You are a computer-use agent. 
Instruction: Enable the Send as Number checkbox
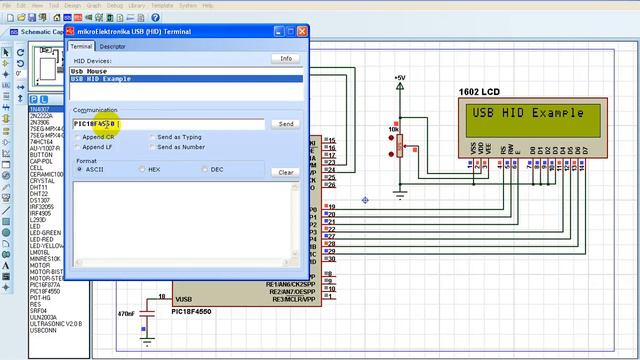coord(153,147)
